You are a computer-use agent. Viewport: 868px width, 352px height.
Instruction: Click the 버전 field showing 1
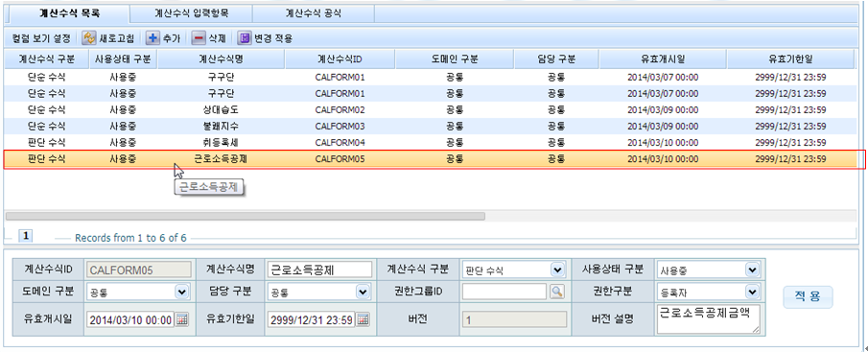515,319
